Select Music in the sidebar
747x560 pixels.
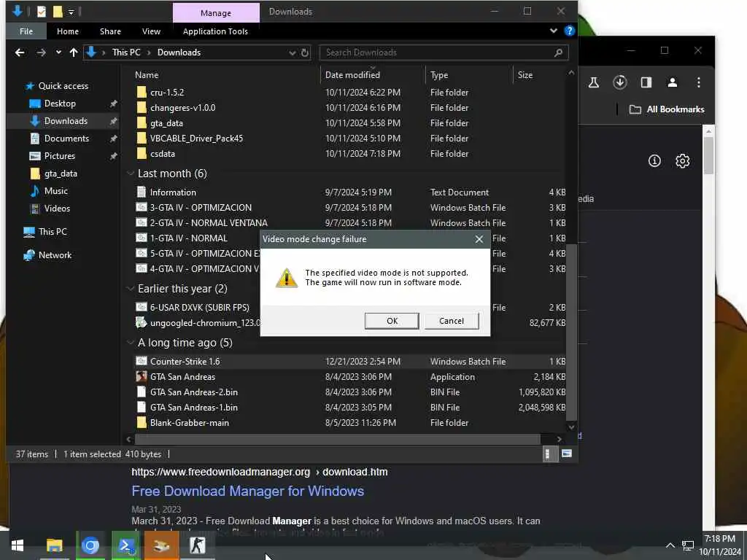point(55,191)
